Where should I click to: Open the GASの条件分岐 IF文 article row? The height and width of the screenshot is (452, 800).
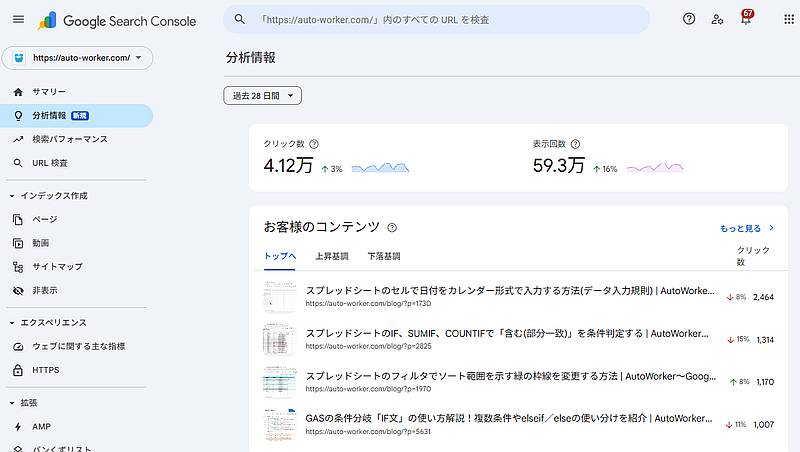coord(518,424)
